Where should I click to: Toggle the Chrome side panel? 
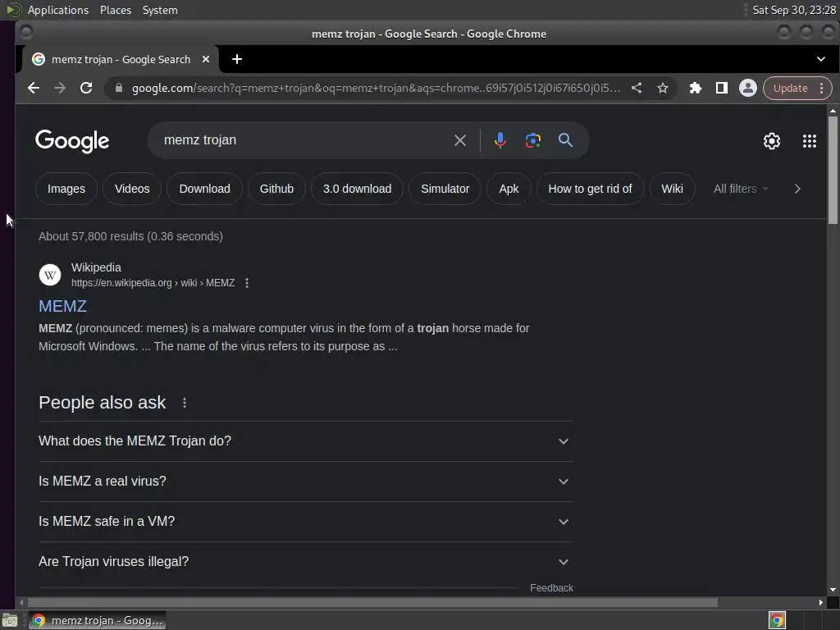722,88
